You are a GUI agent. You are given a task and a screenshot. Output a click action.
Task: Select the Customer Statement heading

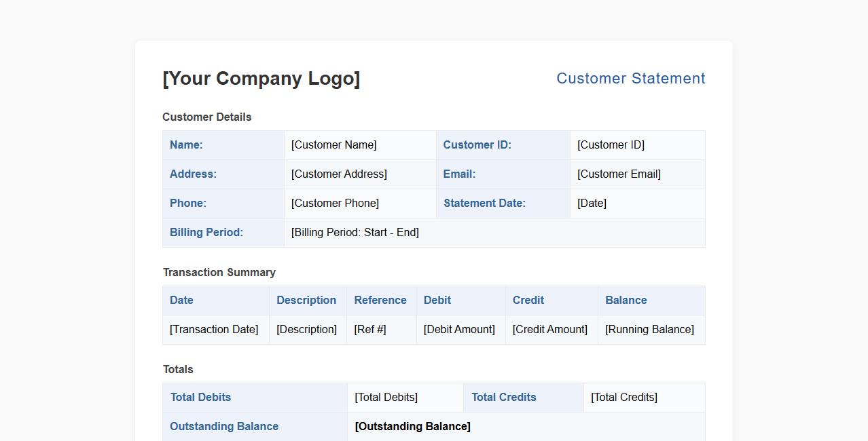coord(630,78)
